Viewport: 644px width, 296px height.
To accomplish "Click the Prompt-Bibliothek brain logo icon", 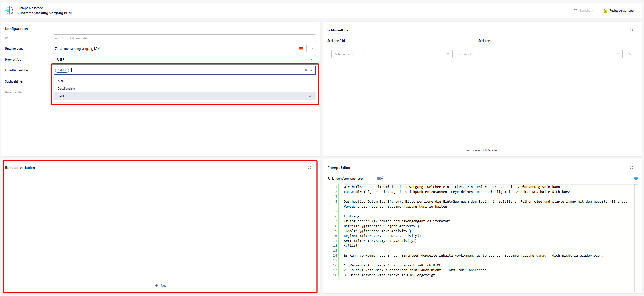I will 9,11.
